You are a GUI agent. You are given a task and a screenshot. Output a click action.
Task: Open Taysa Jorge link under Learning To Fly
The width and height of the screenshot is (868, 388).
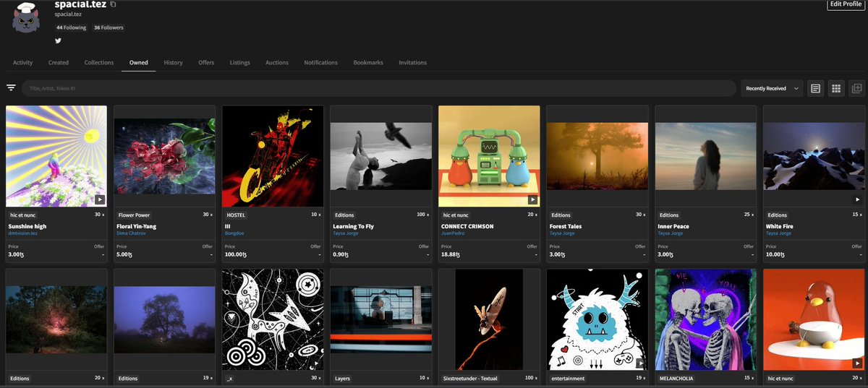pyautogui.click(x=347, y=233)
